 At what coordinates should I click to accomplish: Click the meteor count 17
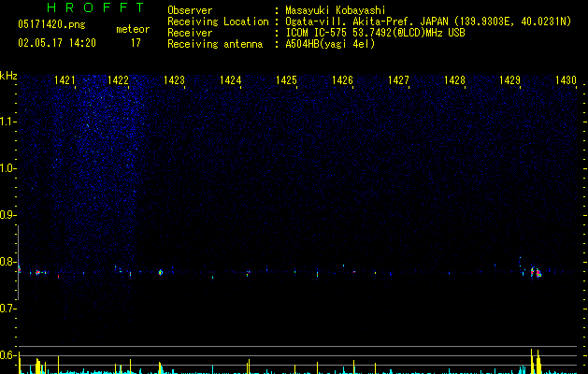136,43
